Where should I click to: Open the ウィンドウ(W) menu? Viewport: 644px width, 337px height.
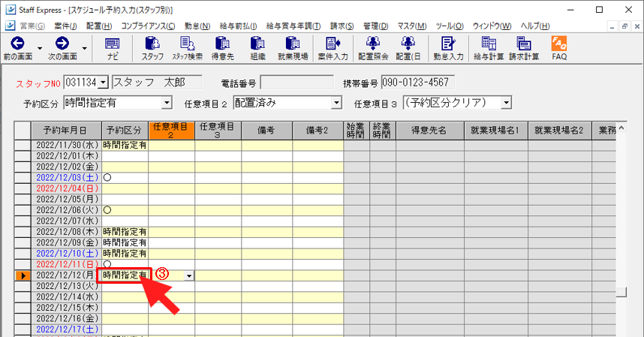pos(492,26)
